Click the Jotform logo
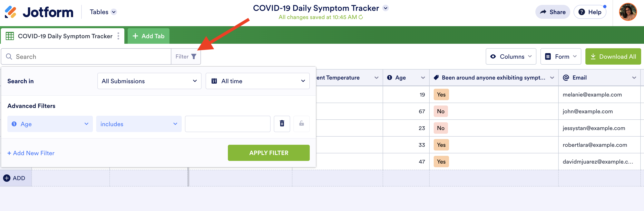644x211 pixels. [x=39, y=12]
